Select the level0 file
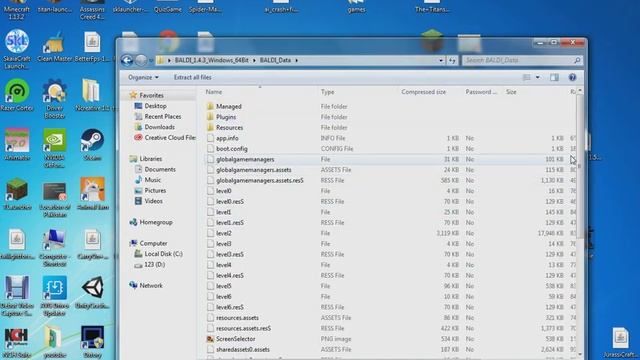The height and width of the screenshot is (360, 640). (x=224, y=191)
